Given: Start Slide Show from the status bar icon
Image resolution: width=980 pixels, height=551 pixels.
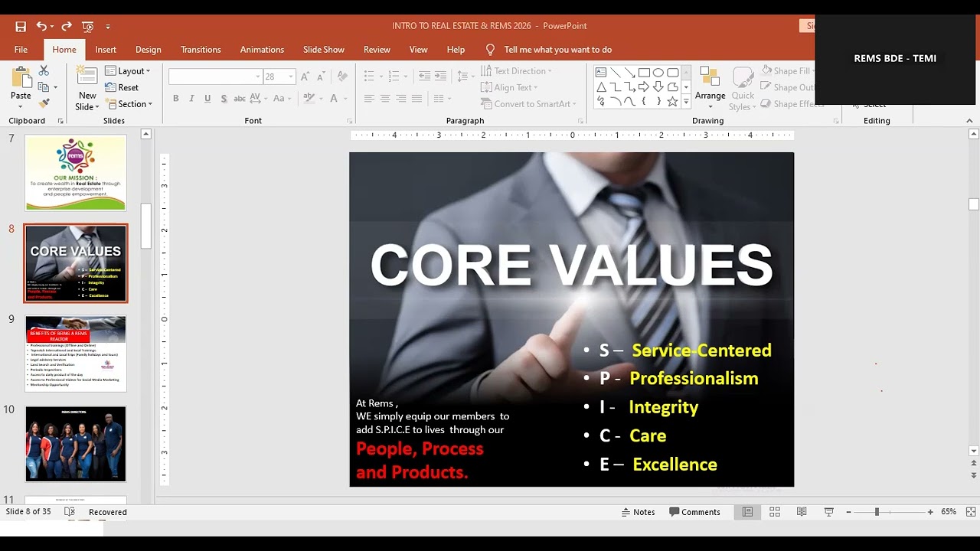Looking at the screenshot, I should click(x=828, y=512).
